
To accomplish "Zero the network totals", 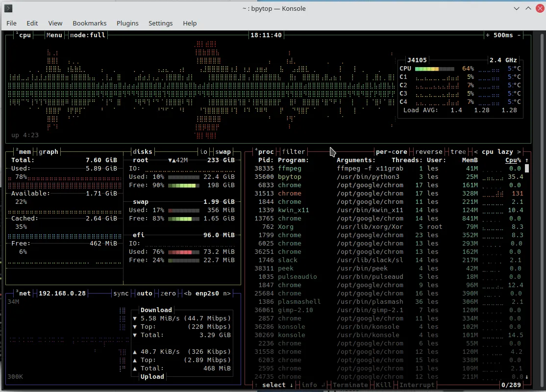I will pos(168,293).
